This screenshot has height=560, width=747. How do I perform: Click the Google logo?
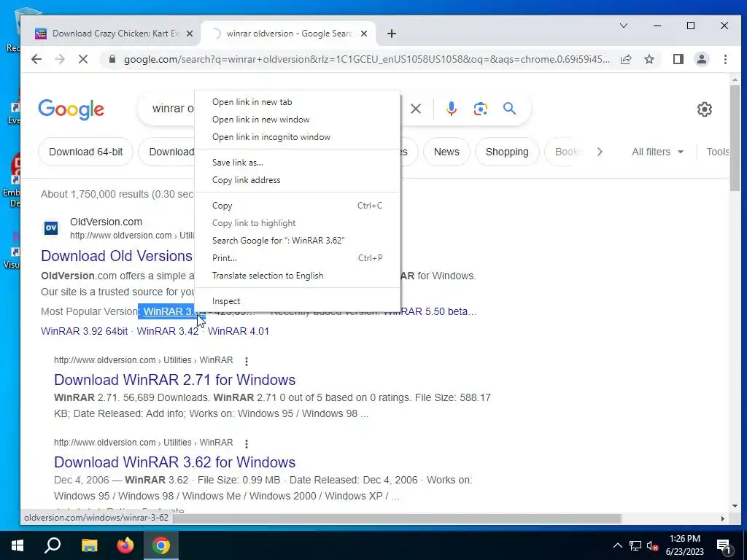[71, 109]
